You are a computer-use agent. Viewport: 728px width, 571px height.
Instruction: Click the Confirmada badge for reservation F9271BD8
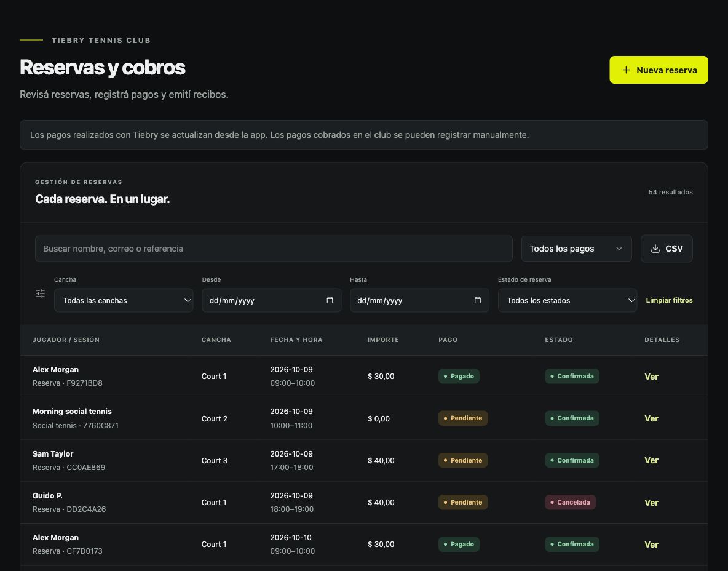point(572,376)
